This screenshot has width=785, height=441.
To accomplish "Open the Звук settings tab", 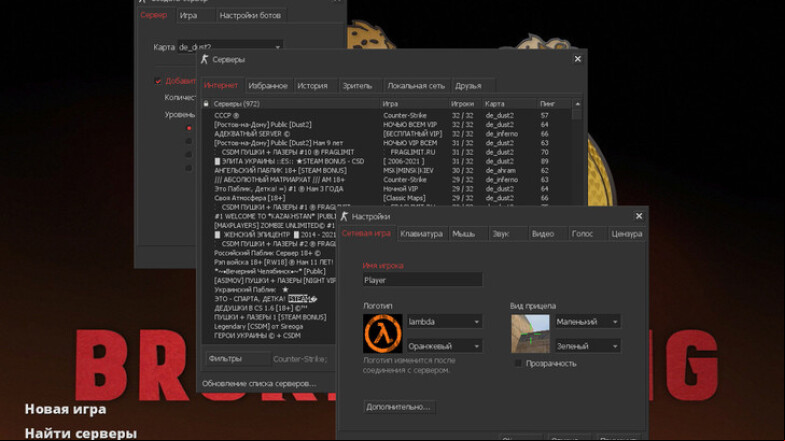I will pos(501,234).
